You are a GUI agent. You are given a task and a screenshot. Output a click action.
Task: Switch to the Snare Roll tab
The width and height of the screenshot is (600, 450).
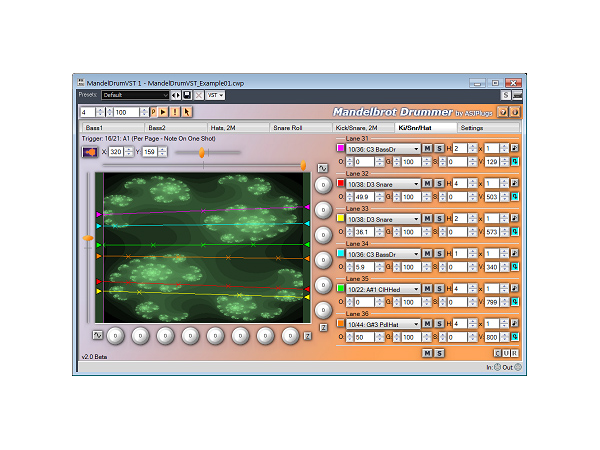[x=301, y=128]
